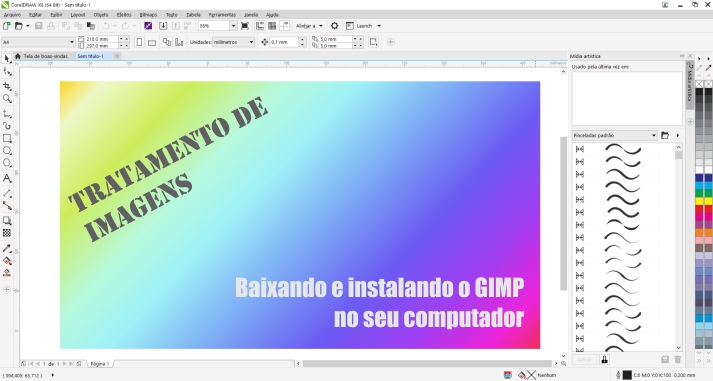The height and width of the screenshot is (381, 713).
Task: Toggle the lock icon beside Aplicar
Action: 604,360
